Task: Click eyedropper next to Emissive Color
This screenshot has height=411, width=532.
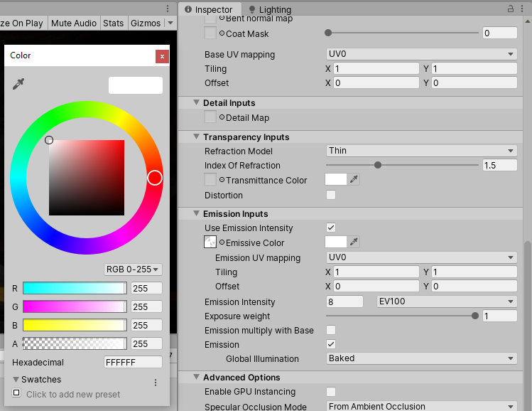Action: click(x=354, y=242)
